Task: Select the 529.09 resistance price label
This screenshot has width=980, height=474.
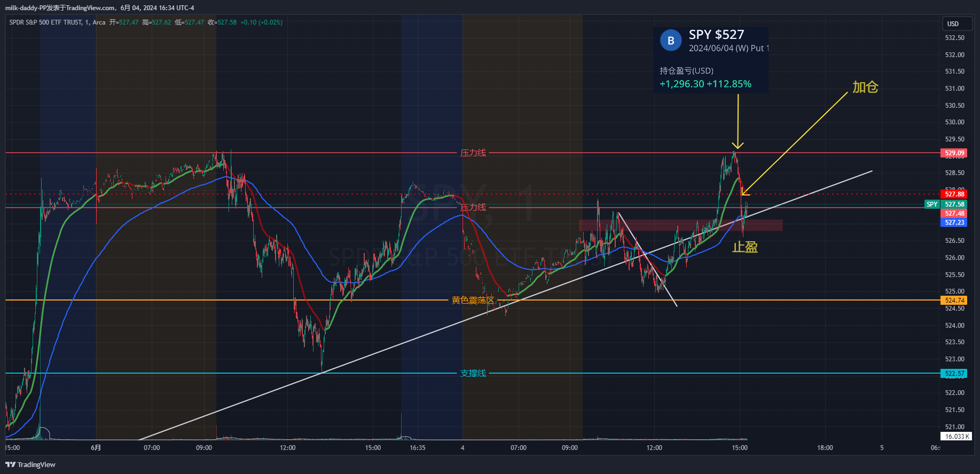Action: (x=954, y=153)
